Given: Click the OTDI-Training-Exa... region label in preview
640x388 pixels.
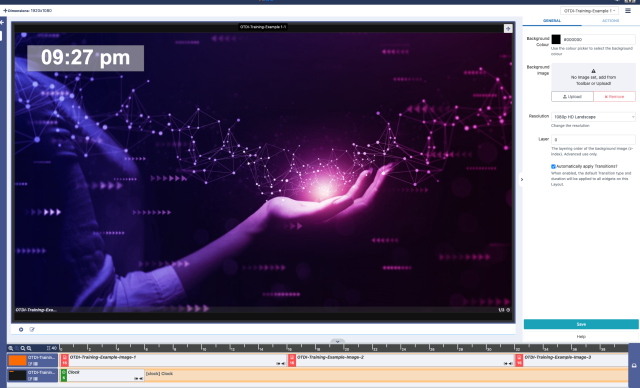Looking at the screenshot, I should coord(36,310).
